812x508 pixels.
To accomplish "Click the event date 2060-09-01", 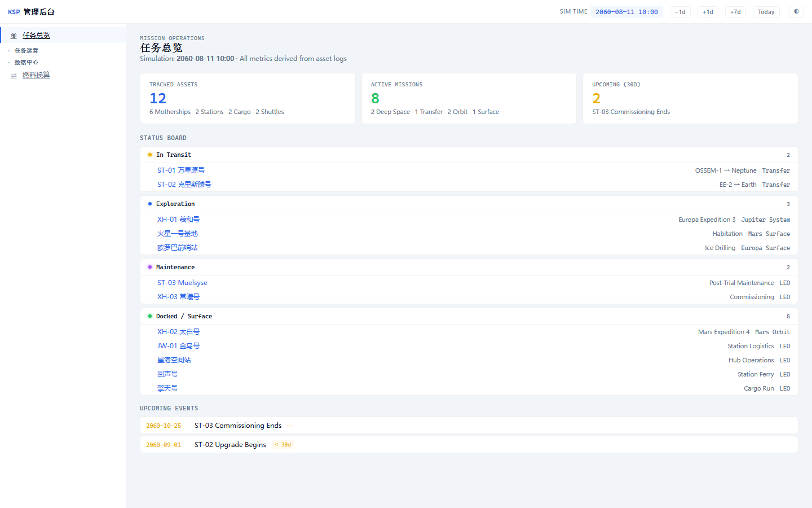I will (x=164, y=445).
